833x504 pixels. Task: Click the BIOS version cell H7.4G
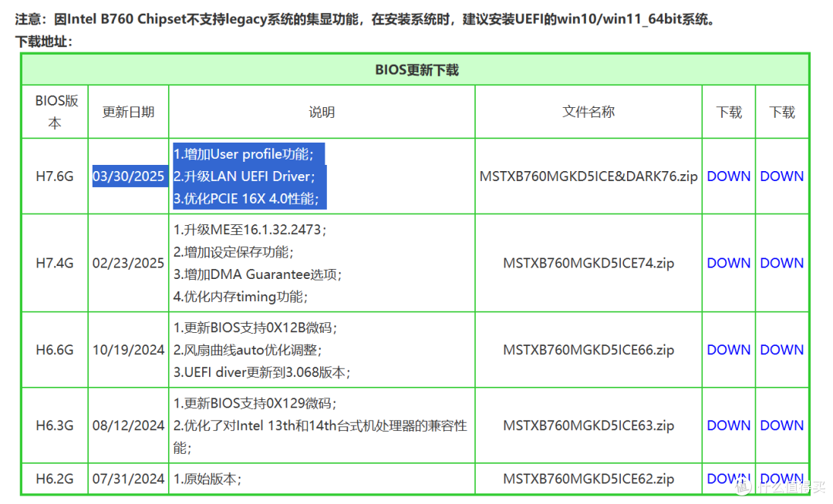55,263
